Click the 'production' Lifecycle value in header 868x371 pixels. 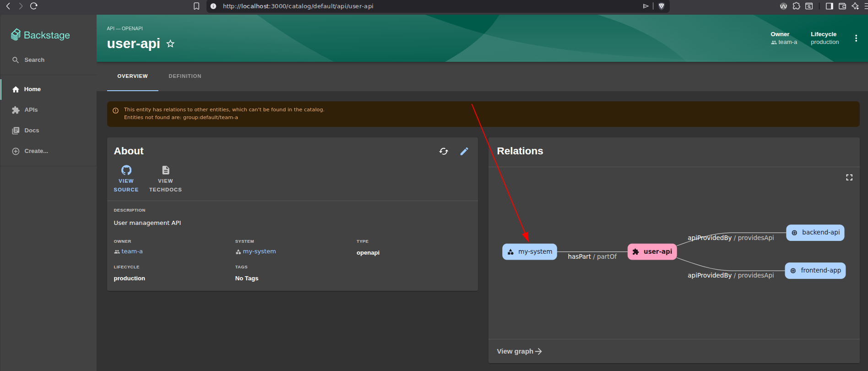point(825,42)
